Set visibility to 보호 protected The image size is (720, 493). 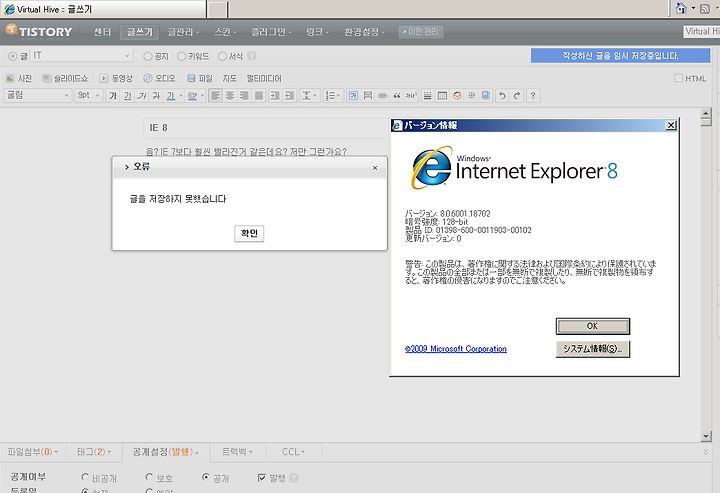click(149, 477)
